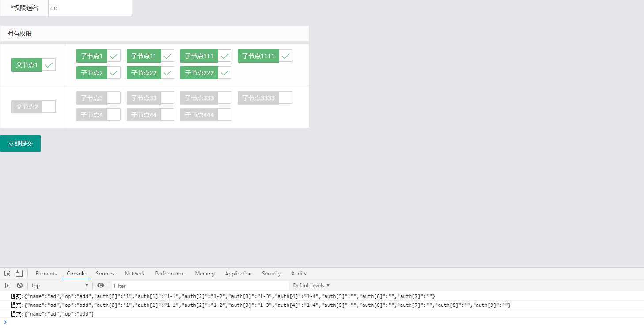Check the 子节点3 checkbox
This screenshot has height=328, width=644.
tap(98, 98)
